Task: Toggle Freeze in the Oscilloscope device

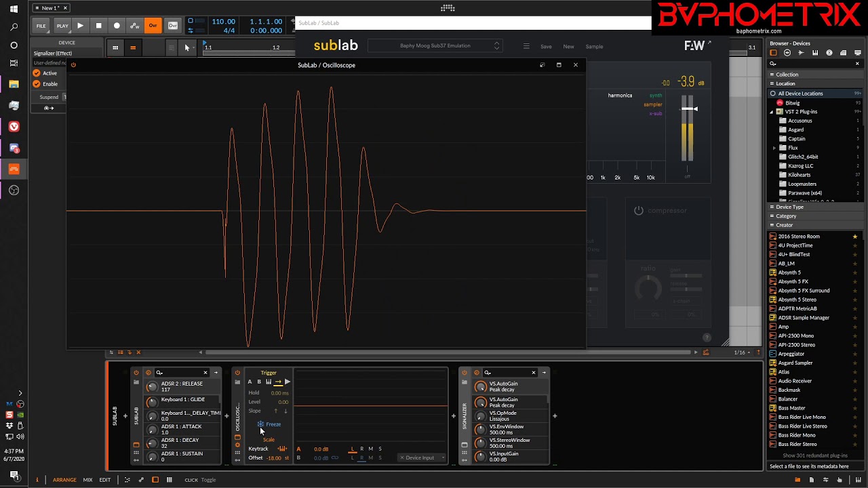Action: click(269, 424)
